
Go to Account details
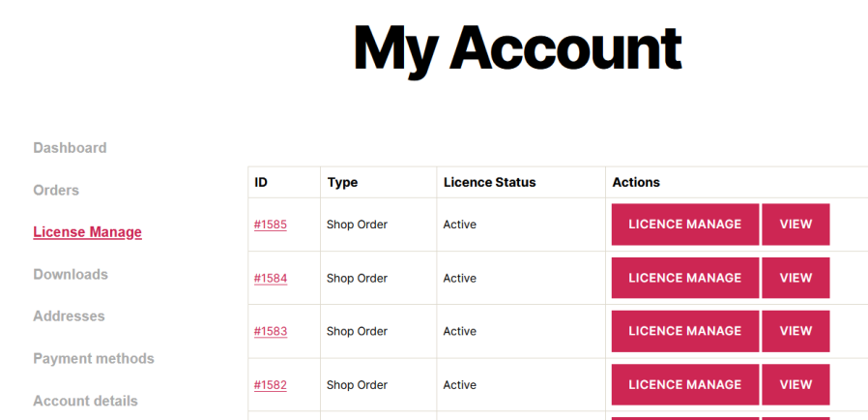point(85,401)
